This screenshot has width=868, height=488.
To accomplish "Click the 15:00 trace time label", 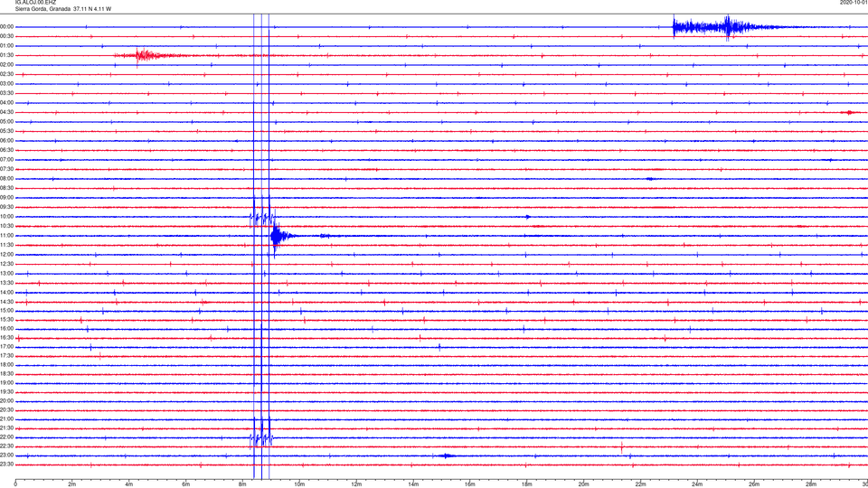I will 7,310.
